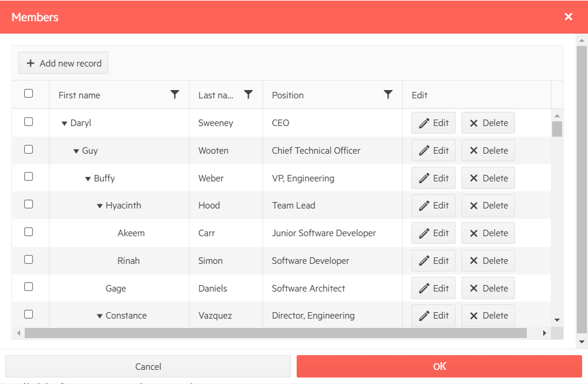
Task: Collapse the Constance hierarchy
Action: pos(99,316)
